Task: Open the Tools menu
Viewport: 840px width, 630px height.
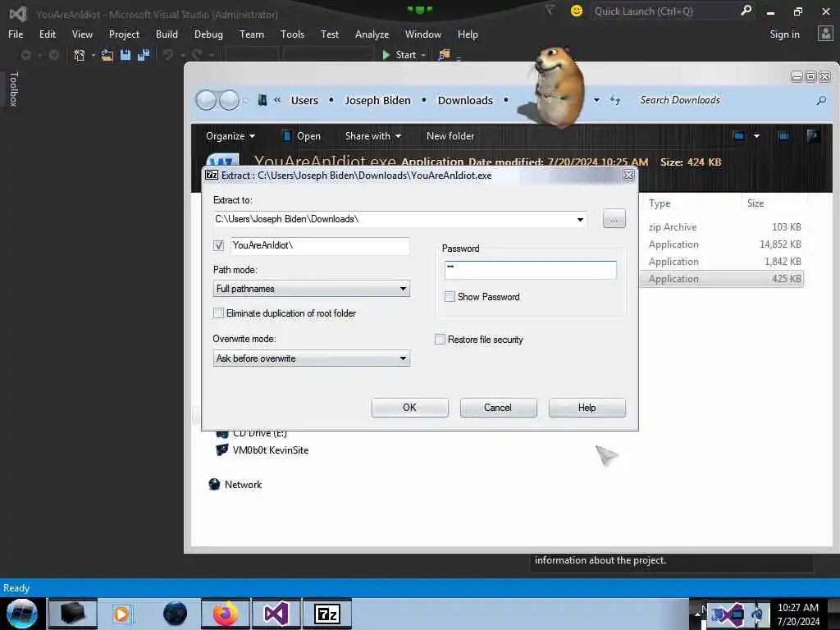Action: (293, 34)
